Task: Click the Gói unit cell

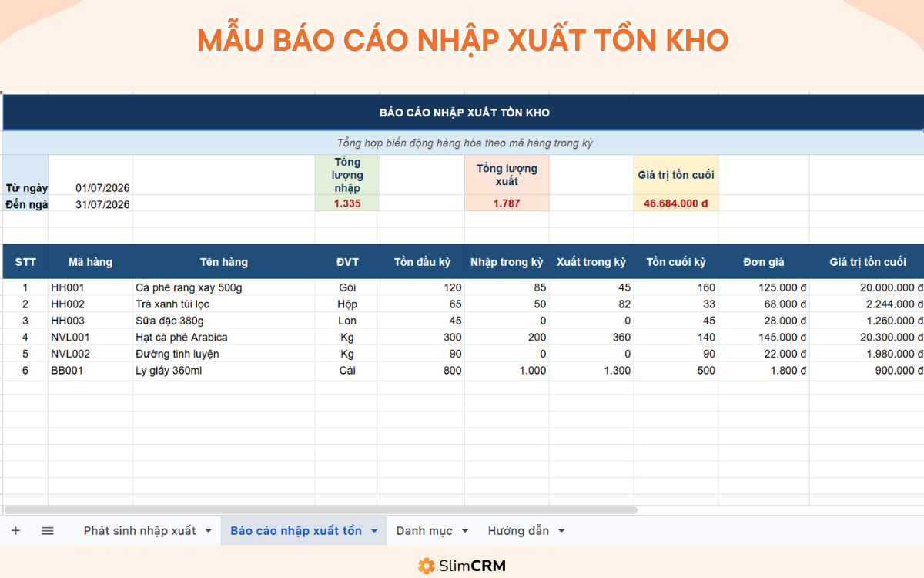Action: click(x=347, y=287)
